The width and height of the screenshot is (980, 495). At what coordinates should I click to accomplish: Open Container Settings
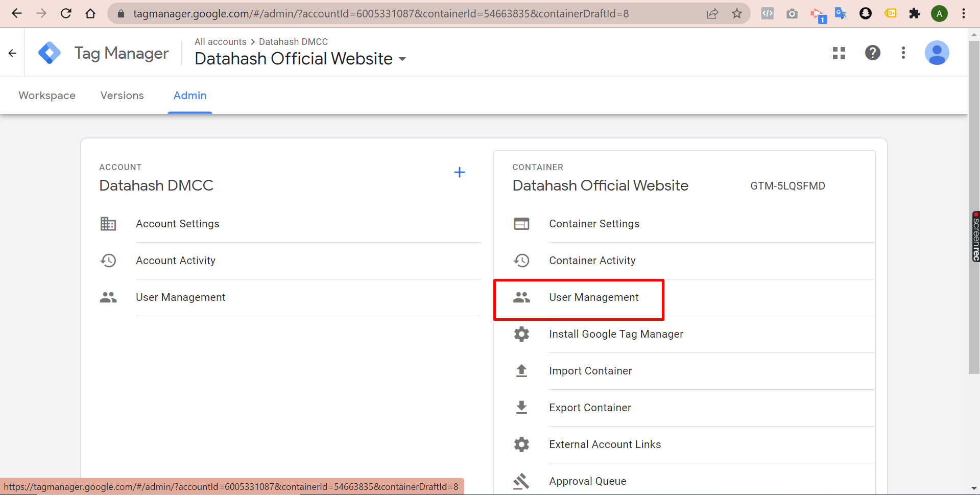[x=594, y=224]
